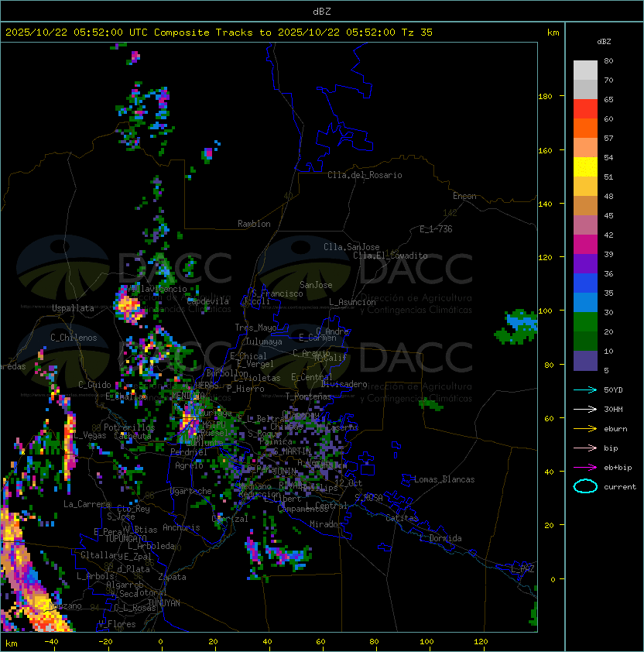Screen dimensions: 644x652
Task: Select the purple legend swatch below 39
Action: (x=585, y=264)
